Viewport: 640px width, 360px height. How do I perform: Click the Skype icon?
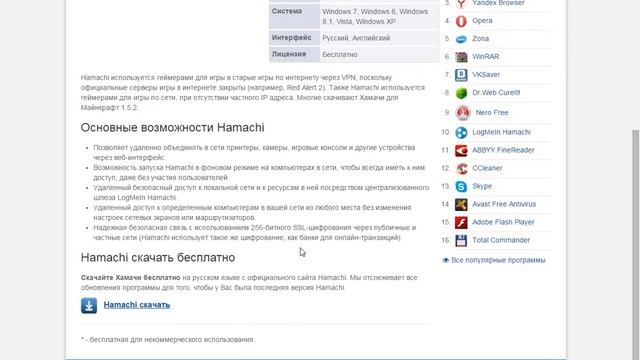click(461, 187)
